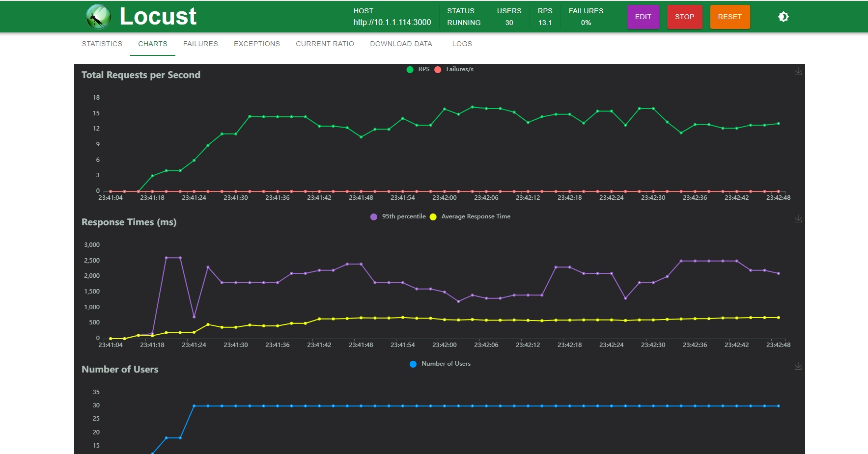The width and height of the screenshot is (868, 454).
Task: Click the host URL http://10.1.1.114:3000
Action: click(392, 23)
